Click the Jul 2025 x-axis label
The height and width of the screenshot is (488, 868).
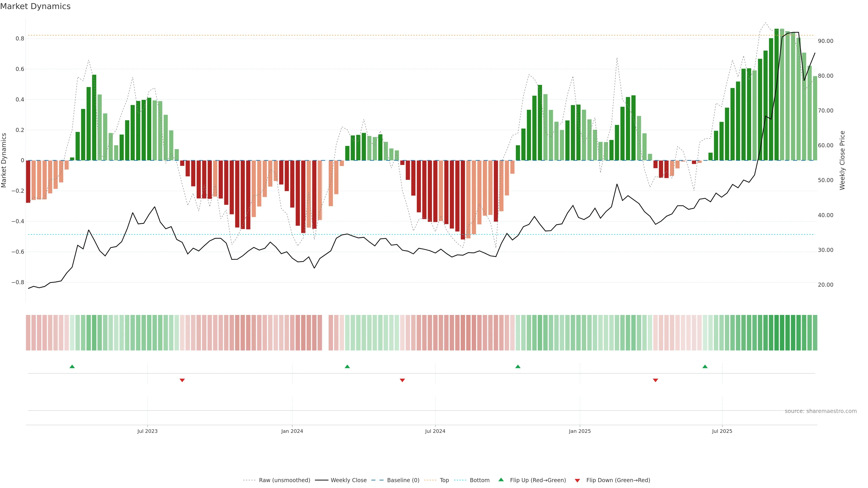pyautogui.click(x=722, y=431)
